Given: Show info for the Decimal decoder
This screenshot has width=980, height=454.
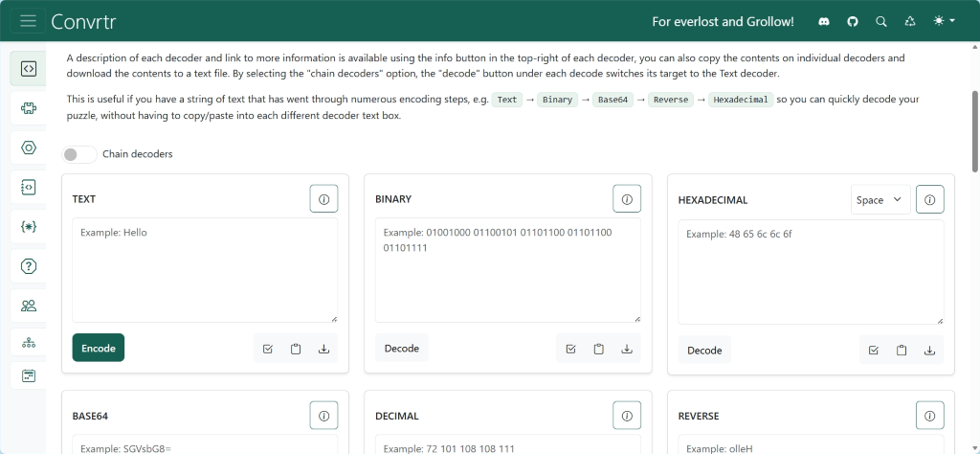Looking at the screenshot, I should (x=627, y=416).
